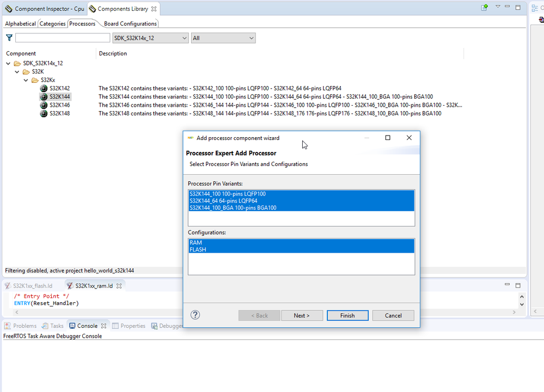Image resolution: width=544 pixels, height=392 pixels.
Task: Select the FLASH configuration
Action: click(x=302, y=249)
